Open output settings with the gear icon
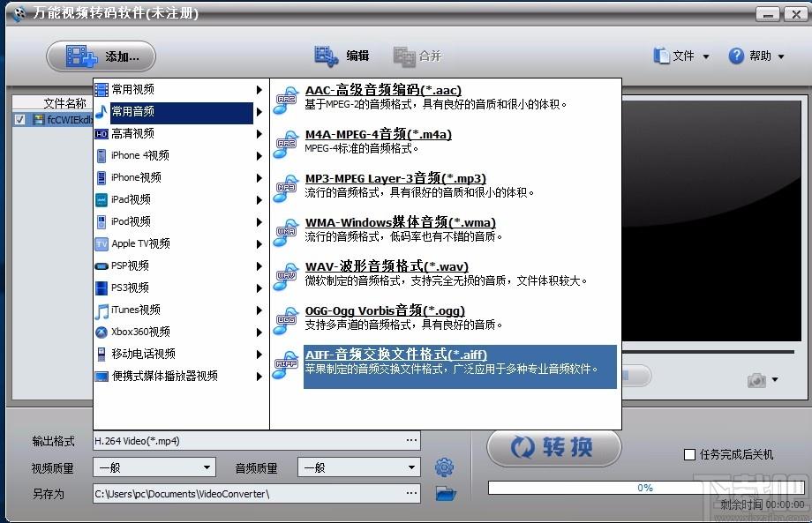The height and width of the screenshot is (523, 812). pyautogui.click(x=445, y=467)
